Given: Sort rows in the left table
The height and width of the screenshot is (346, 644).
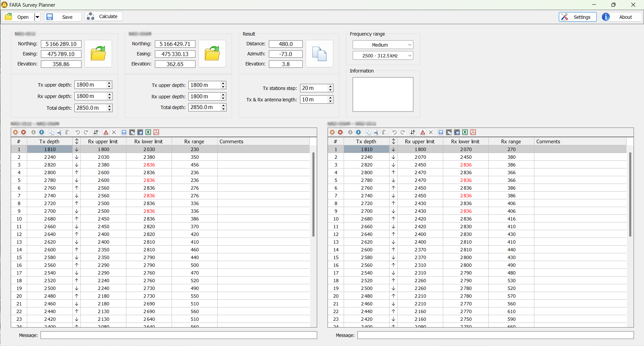Looking at the screenshot, I should click(96, 132).
